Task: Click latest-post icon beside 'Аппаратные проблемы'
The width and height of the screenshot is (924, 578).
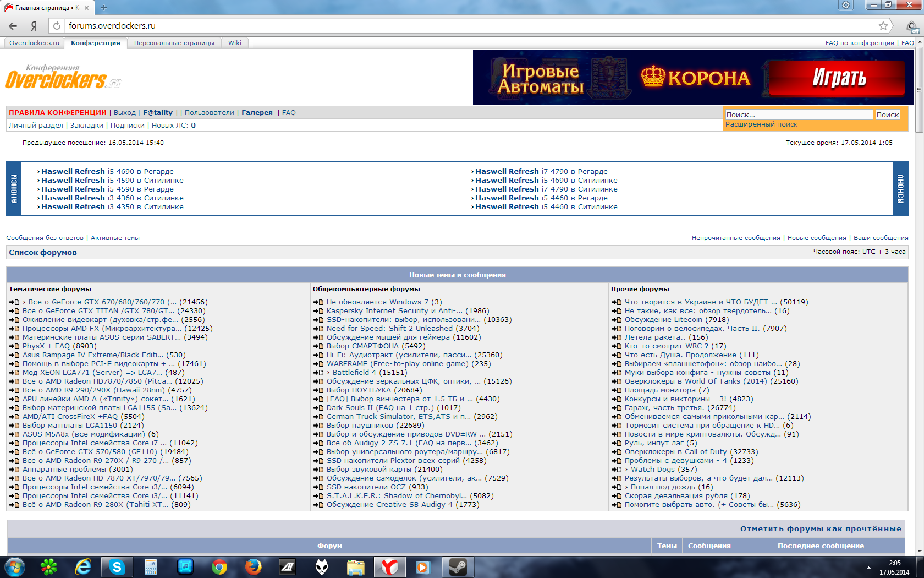Action: click(14, 470)
